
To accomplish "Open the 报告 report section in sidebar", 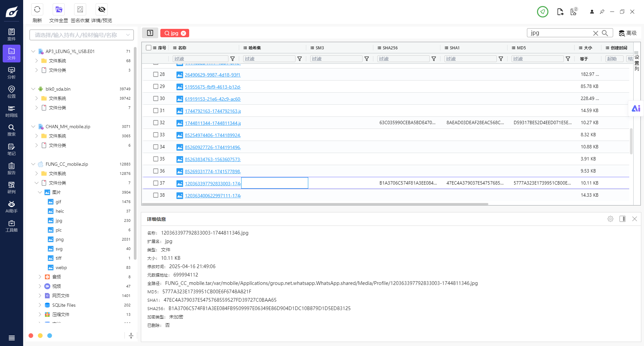I will point(11,168).
